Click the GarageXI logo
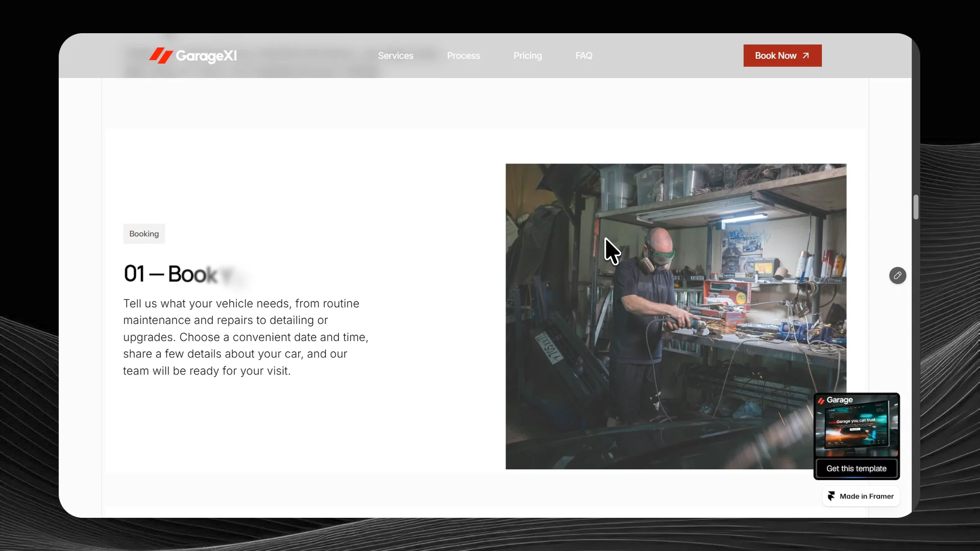 click(193, 56)
